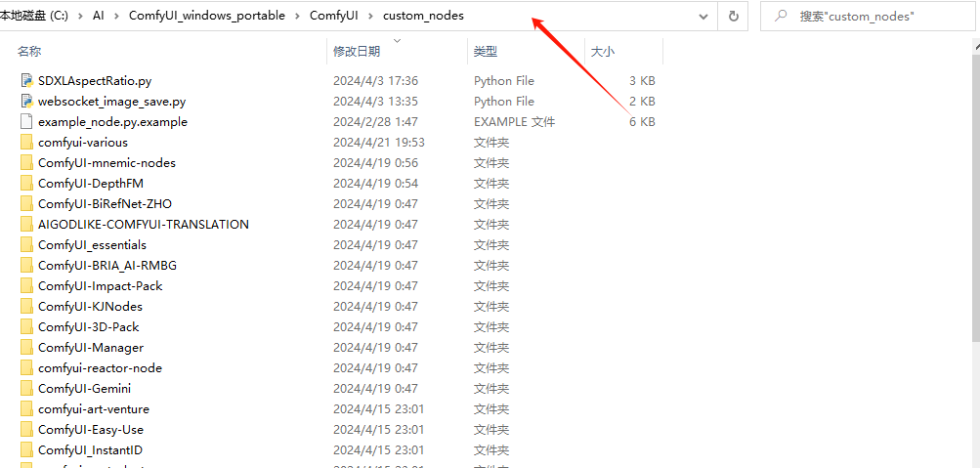The image size is (980, 468).
Task: Expand the chevron after AI breadcrumb
Action: point(116,17)
